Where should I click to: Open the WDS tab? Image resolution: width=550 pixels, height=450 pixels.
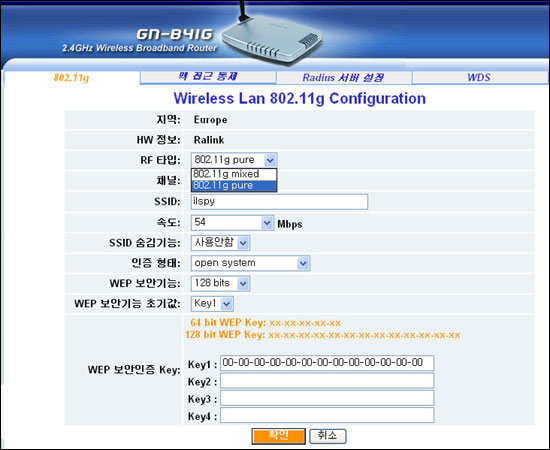479,77
